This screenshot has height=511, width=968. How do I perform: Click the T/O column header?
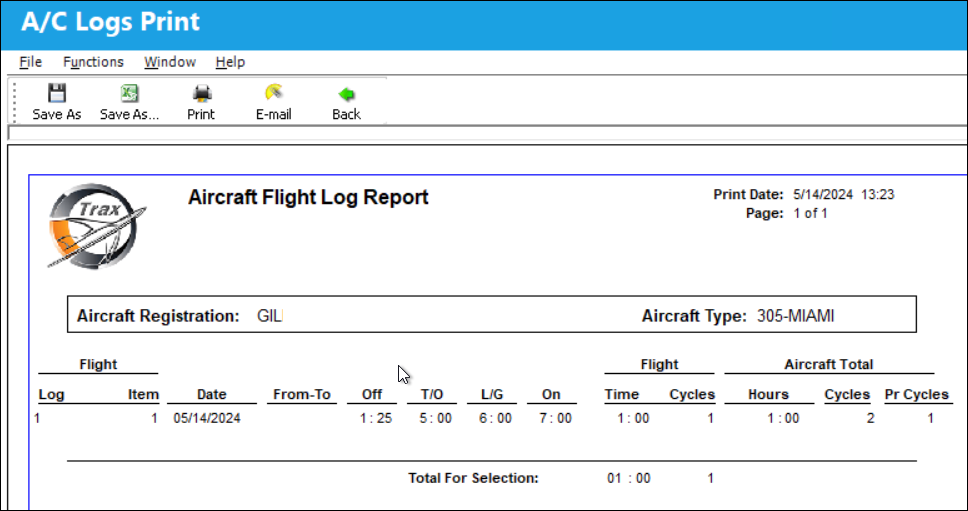pos(432,394)
